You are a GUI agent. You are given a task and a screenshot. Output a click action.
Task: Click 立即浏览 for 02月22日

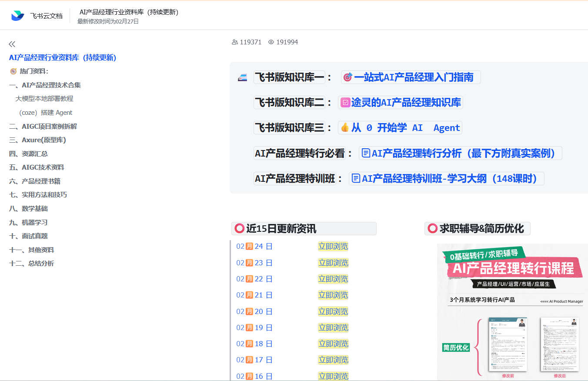click(333, 279)
